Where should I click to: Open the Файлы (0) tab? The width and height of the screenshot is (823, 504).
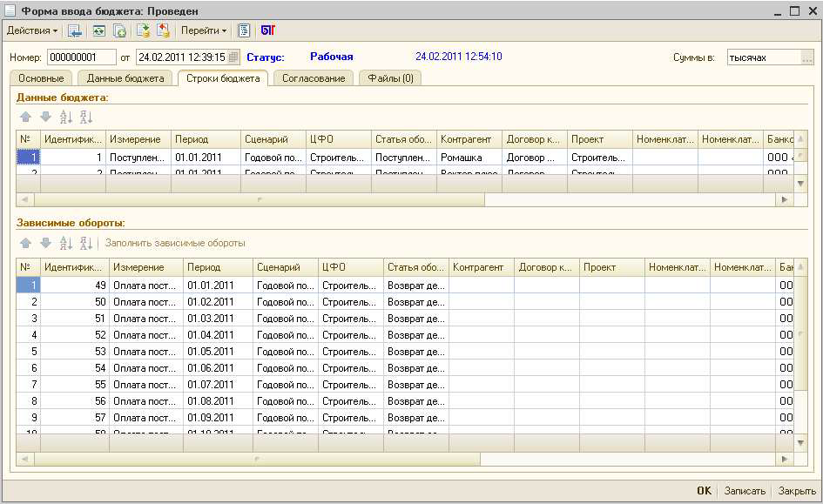pos(389,78)
